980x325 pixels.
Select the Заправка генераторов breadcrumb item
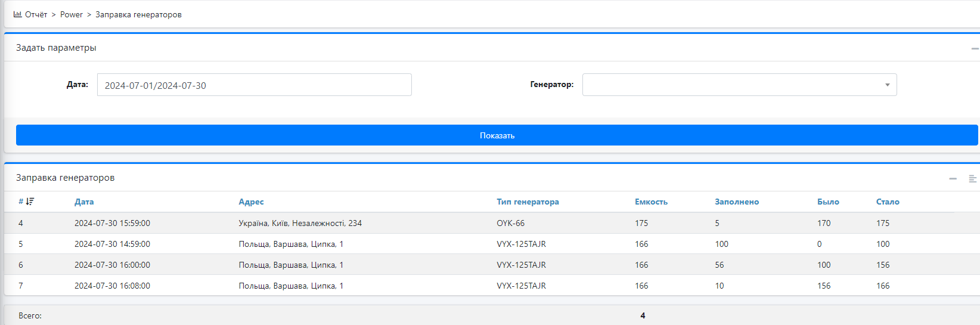(138, 14)
